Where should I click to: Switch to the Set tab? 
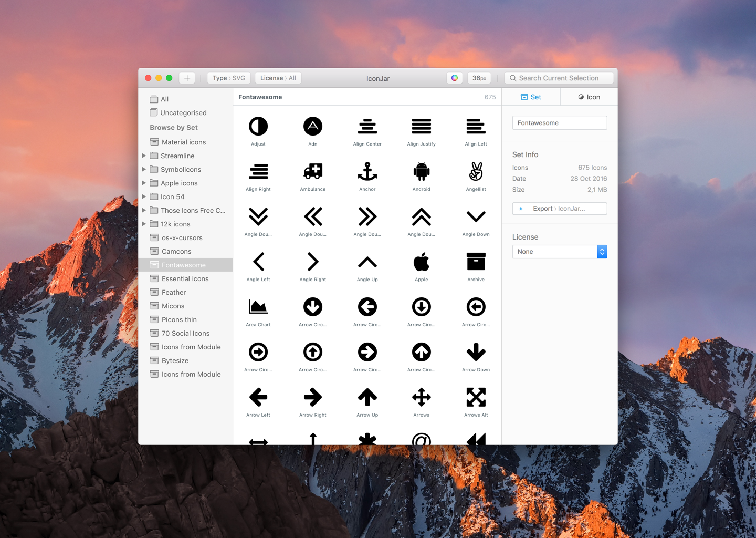(531, 97)
